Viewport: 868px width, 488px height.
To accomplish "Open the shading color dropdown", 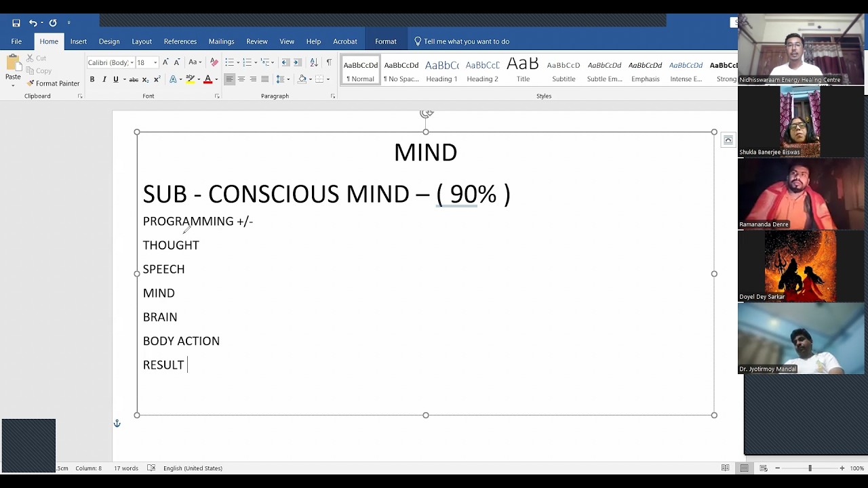I will (311, 79).
